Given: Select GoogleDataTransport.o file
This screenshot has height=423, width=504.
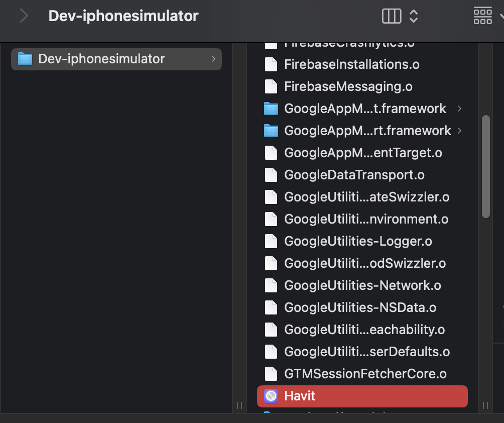Looking at the screenshot, I should [362, 175].
